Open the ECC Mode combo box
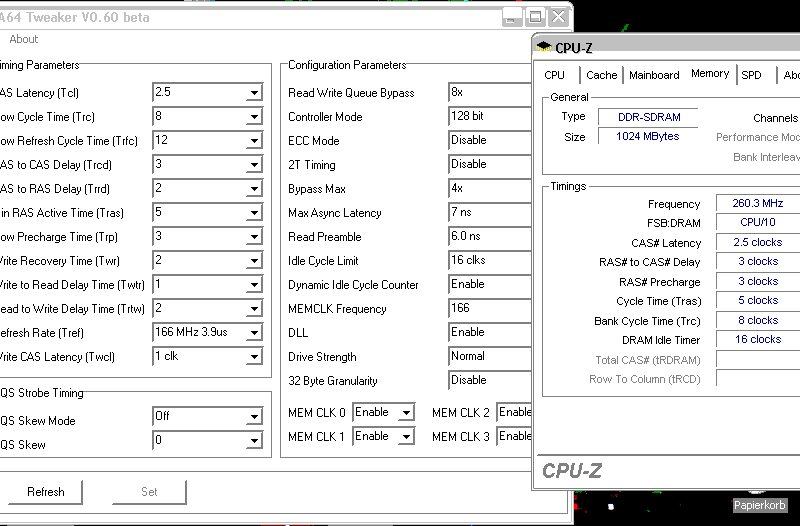Image resolution: width=800 pixels, height=526 pixels. click(x=490, y=140)
